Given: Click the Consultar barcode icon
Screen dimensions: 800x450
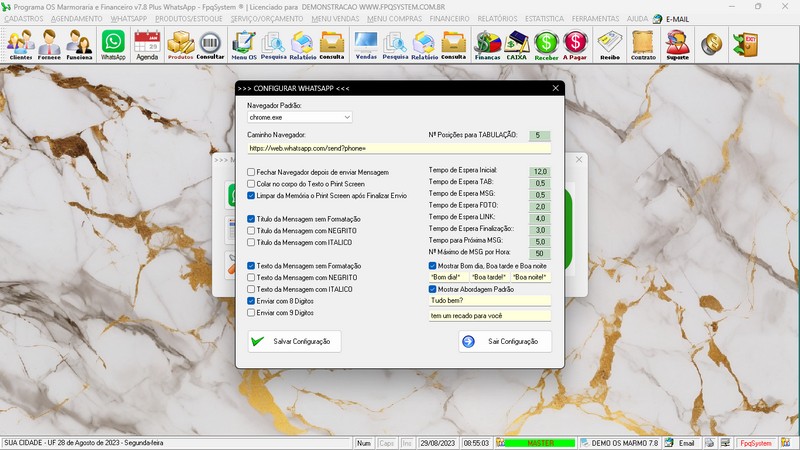Looking at the screenshot, I should pyautogui.click(x=210, y=45).
